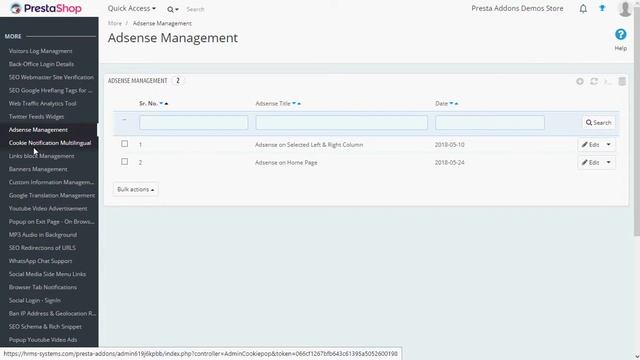Open the search scope dropdown magnifier
This screenshot has height=360, width=640.
[173, 9]
